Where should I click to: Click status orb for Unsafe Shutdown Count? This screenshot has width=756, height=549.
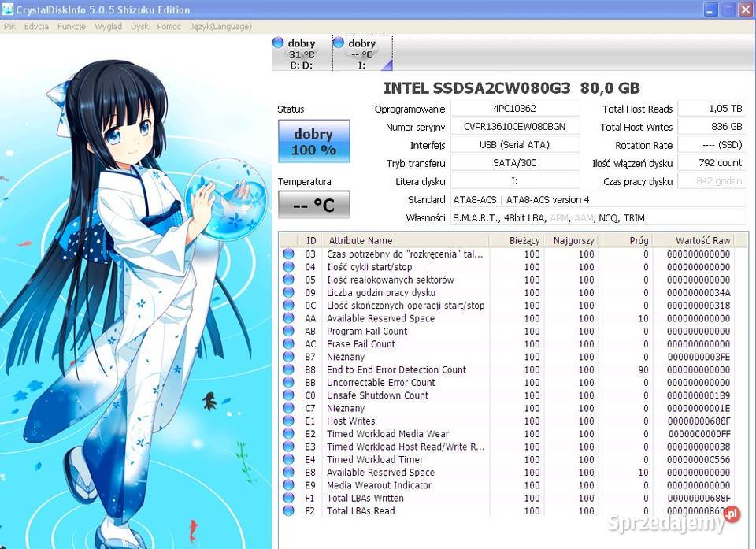click(288, 395)
